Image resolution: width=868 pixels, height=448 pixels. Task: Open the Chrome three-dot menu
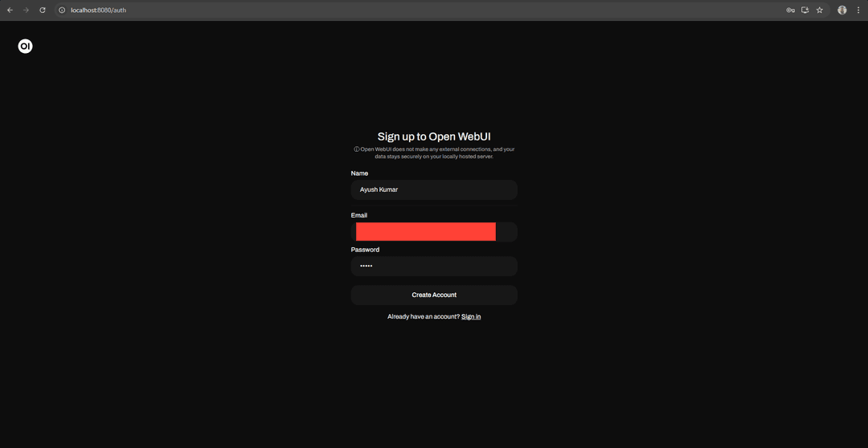(857, 10)
